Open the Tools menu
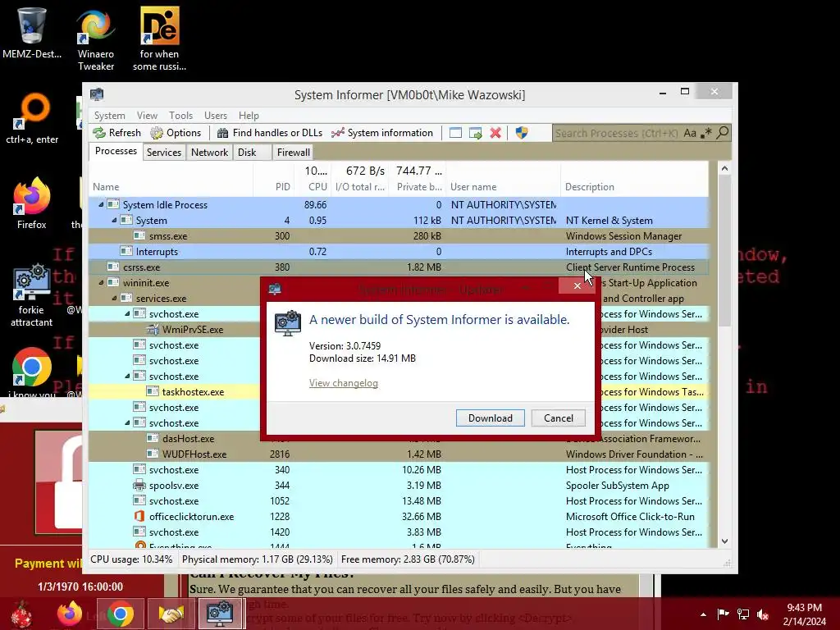Image resolution: width=840 pixels, height=630 pixels. [180, 116]
